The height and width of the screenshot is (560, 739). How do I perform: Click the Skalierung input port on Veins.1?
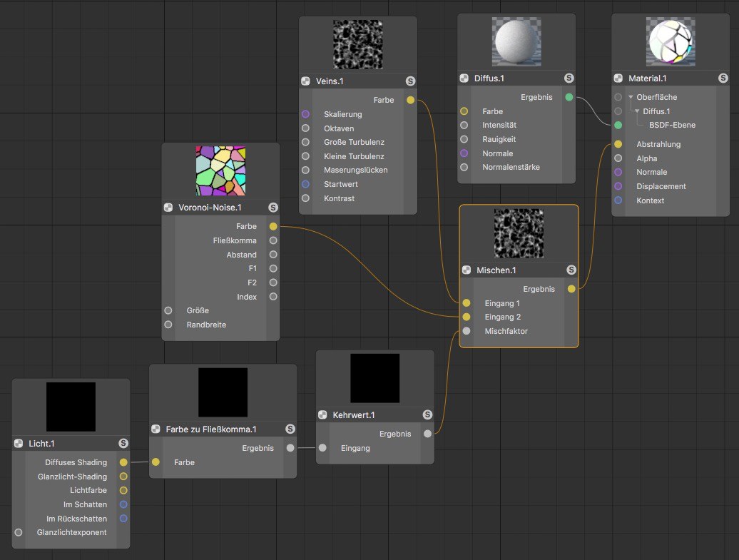click(306, 114)
